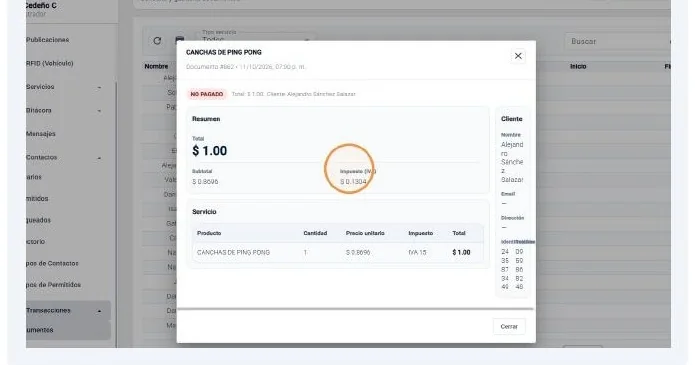Click the Impuesto value $ 0.1304

click(353, 182)
